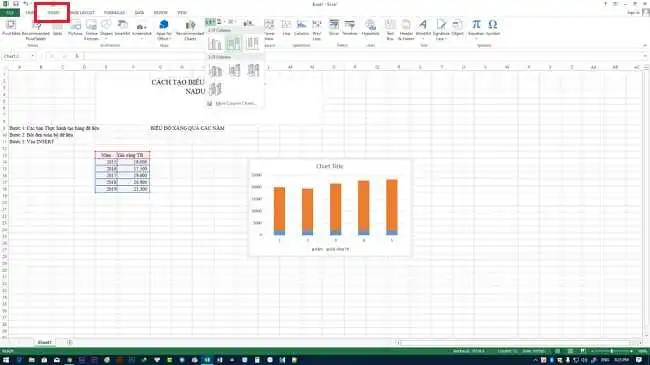Insert an Object

click(x=458, y=28)
